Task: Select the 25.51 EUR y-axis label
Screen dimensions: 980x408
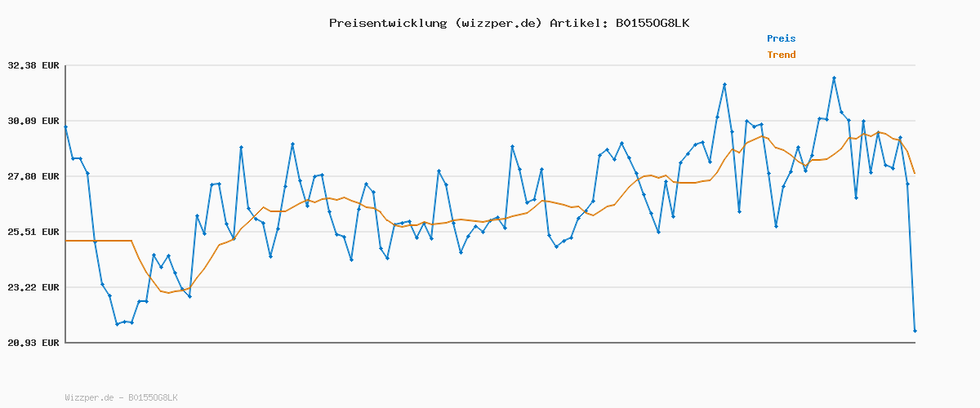Action: pyautogui.click(x=33, y=232)
